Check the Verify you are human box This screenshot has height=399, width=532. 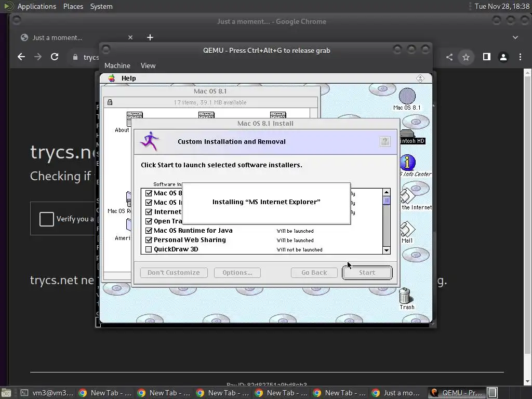(x=46, y=219)
